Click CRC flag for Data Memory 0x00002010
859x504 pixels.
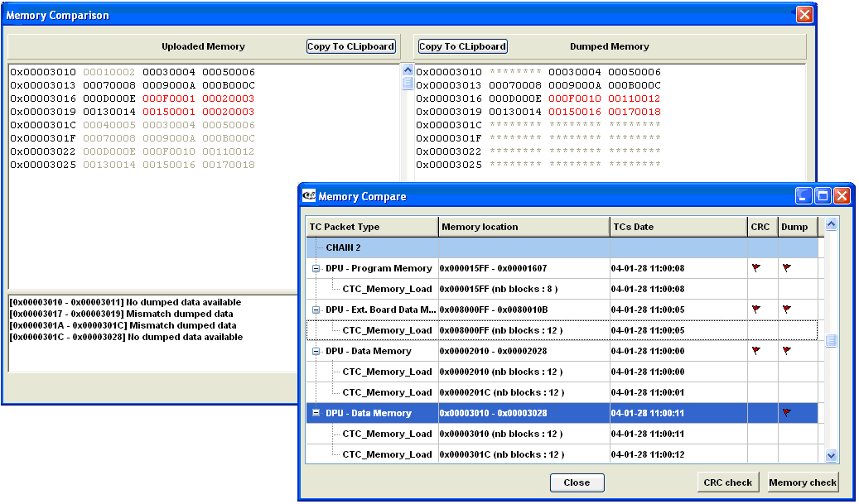pyautogui.click(x=755, y=351)
